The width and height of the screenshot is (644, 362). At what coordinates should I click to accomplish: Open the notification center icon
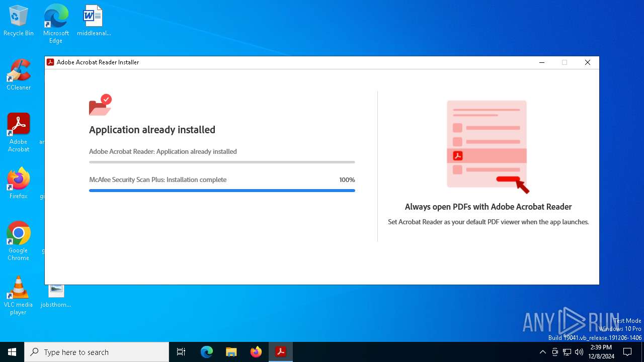coord(627,352)
